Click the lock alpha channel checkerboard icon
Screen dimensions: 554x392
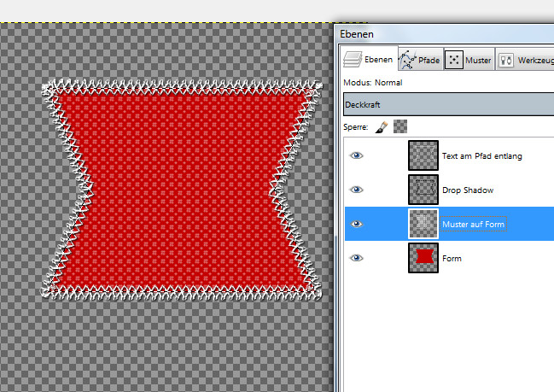pyautogui.click(x=400, y=126)
